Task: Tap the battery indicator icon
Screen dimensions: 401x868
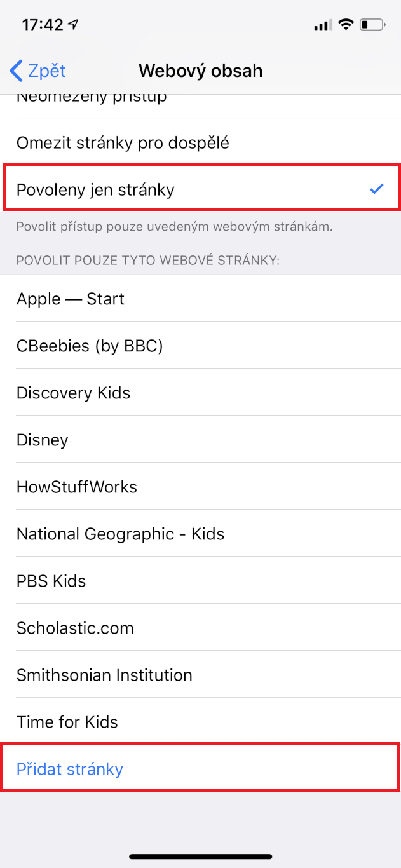Action: [372, 25]
